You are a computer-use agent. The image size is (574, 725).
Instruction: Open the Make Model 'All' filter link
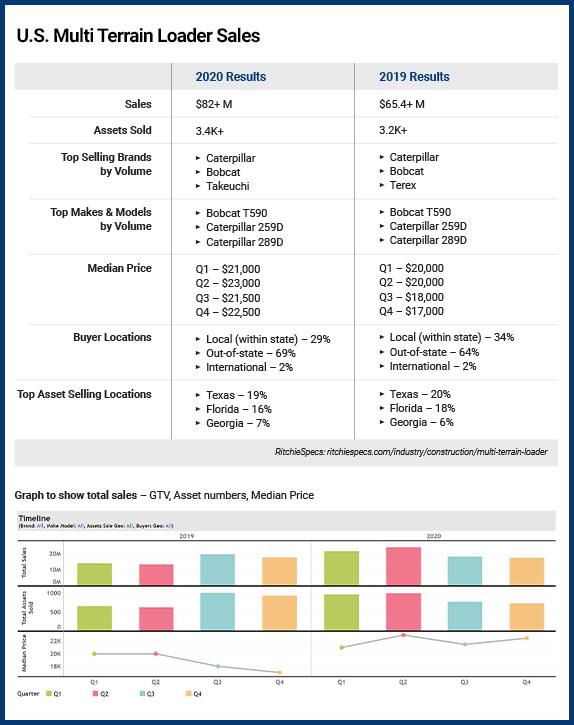coord(81,526)
